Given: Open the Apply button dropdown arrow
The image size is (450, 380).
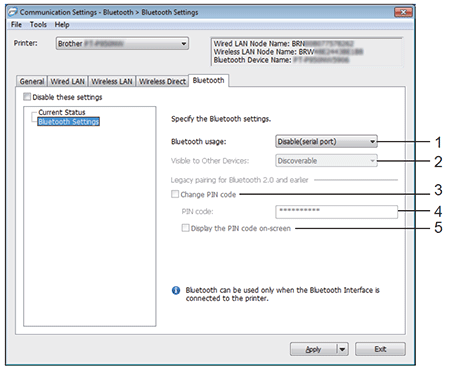Looking at the screenshot, I should pos(342,349).
